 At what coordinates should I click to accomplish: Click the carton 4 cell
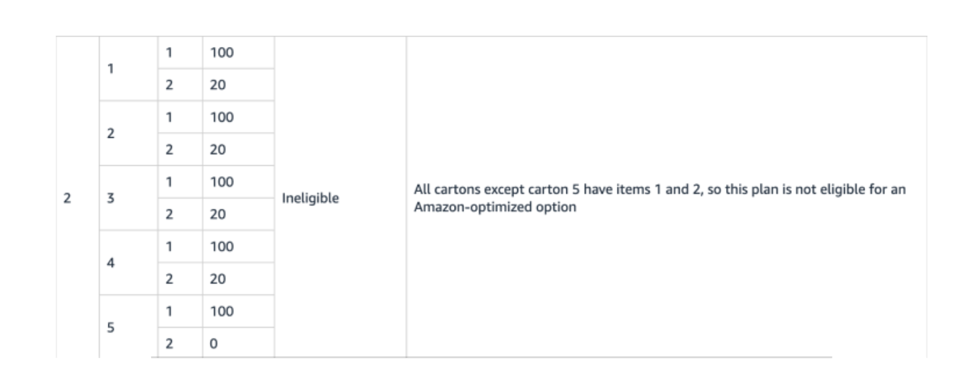[111, 263]
